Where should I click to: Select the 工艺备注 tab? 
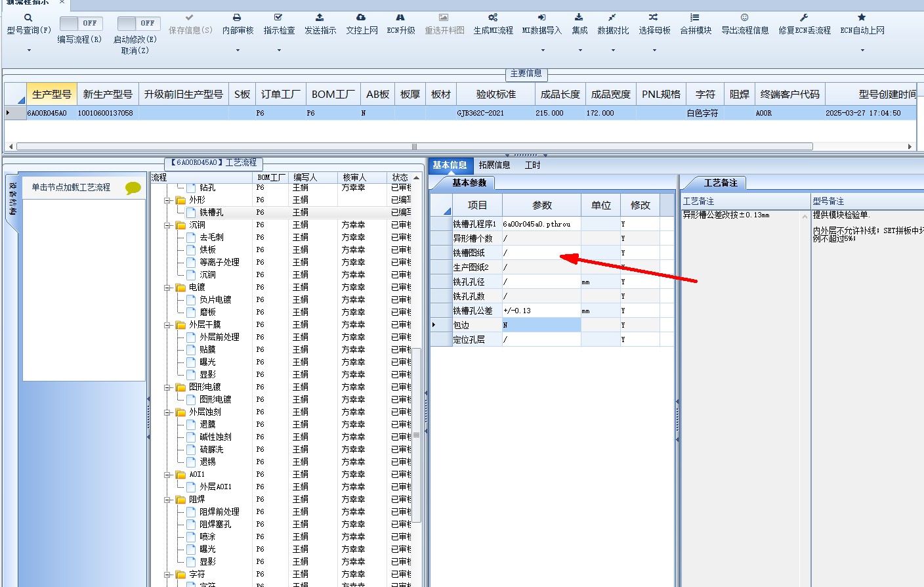(721, 183)
